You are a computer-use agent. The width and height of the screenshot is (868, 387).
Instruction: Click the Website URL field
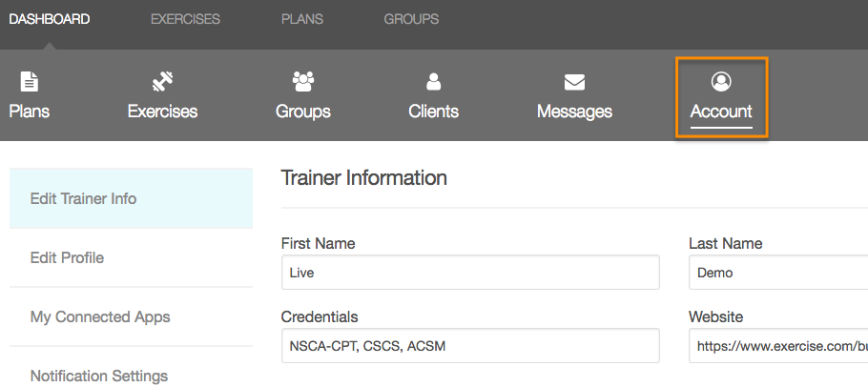click(x=777, y=346)
